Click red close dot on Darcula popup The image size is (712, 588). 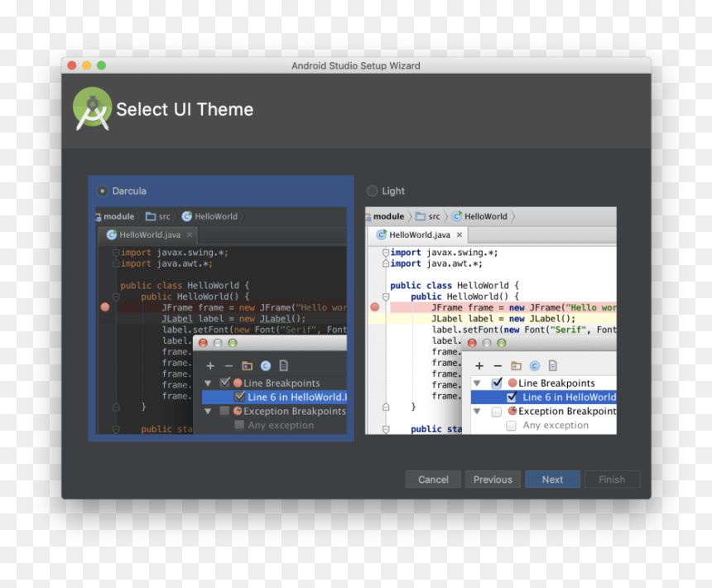pos(203,343)
